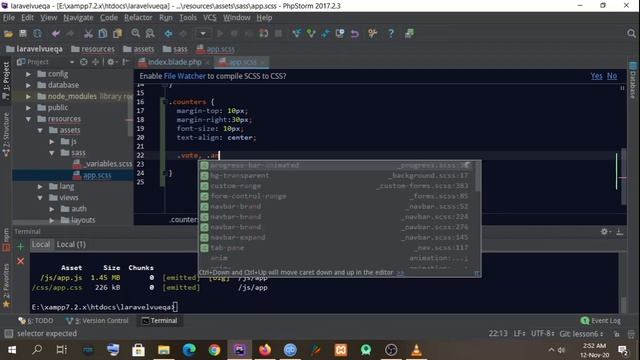Switch to Local (1) terminal tab
Viewport: 640px width, 360px height.
coord(71,244)
